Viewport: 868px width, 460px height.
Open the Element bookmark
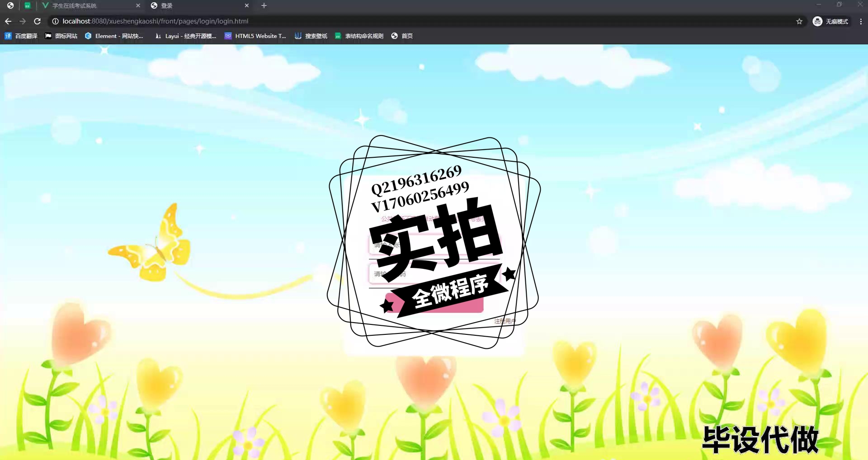click(x=114, y=36)
